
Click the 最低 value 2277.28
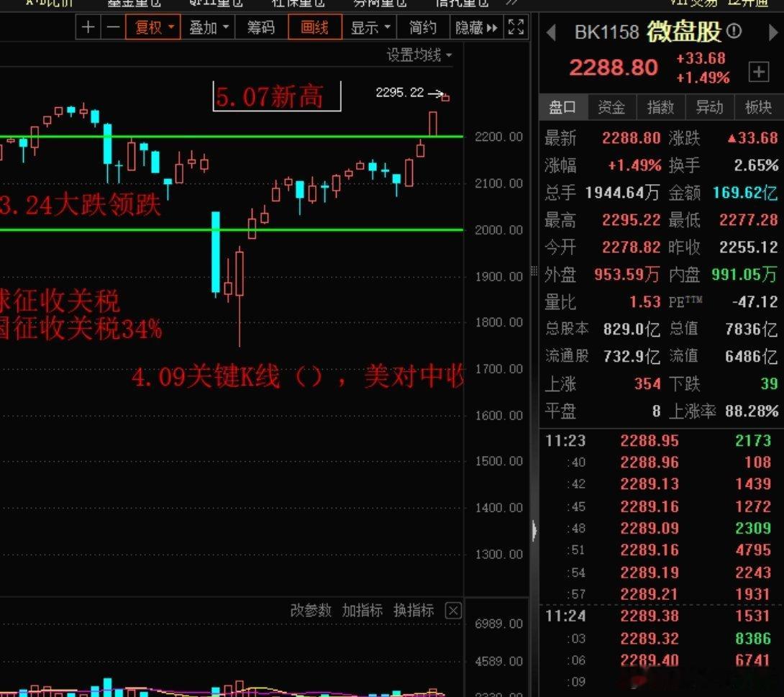point(749,219)
